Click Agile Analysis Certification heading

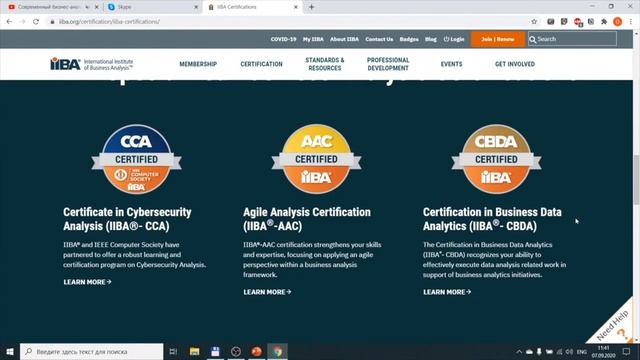pos(307,219)
